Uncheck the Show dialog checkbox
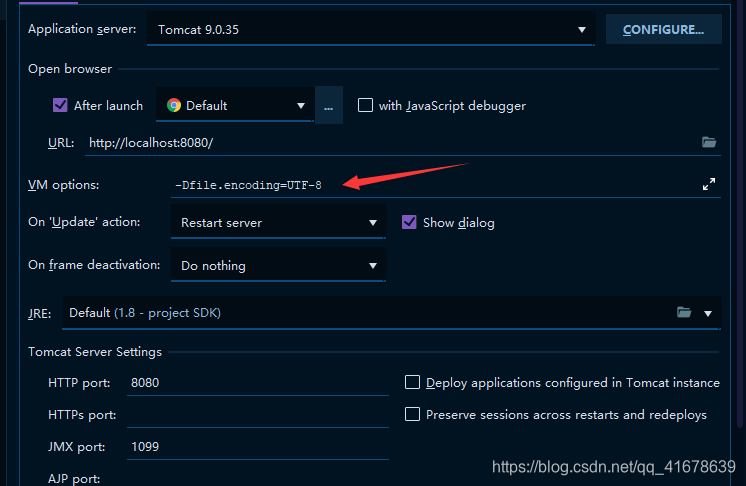 pyautogui.click(x=409, y=222)
